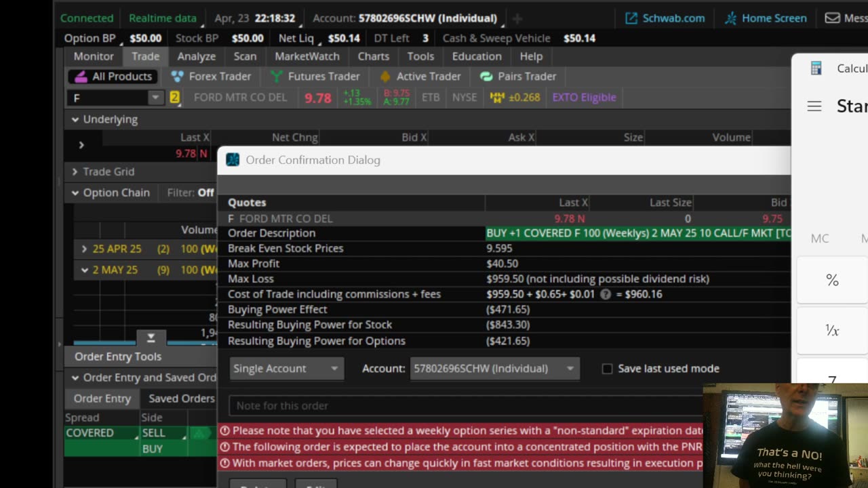868x488 pixels.
Task: Open the Forex Trader view
Action: (x=211, y=77)
